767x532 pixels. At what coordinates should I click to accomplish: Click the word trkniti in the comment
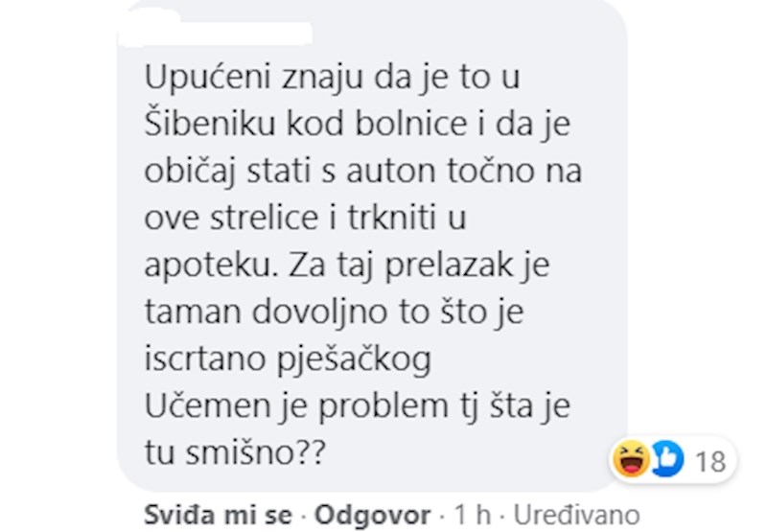(x=391, y=219)
